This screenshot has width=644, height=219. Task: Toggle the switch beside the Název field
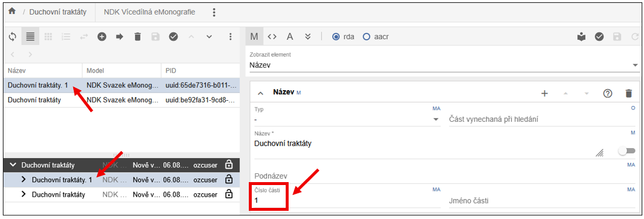point(627,151)
